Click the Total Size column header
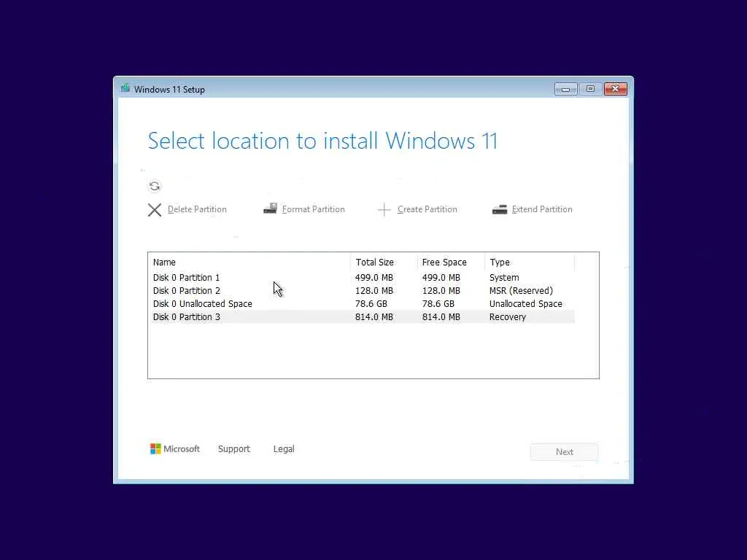 coord(384,262)
